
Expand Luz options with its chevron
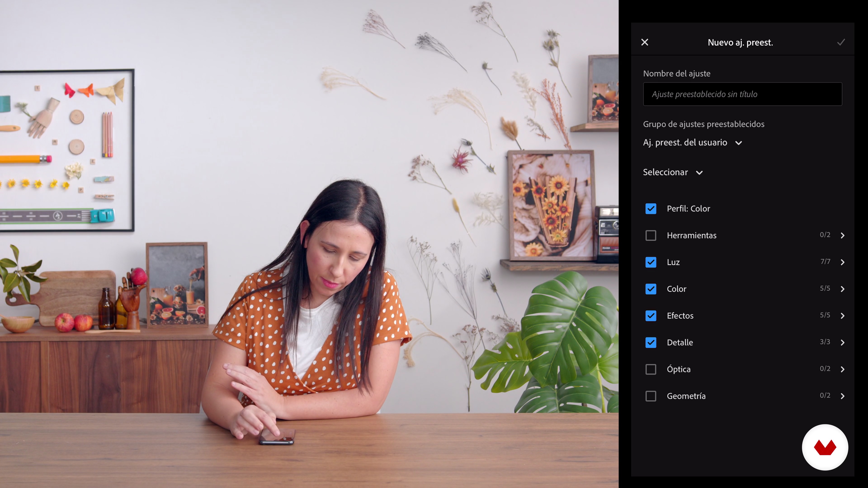pos(842,262)
